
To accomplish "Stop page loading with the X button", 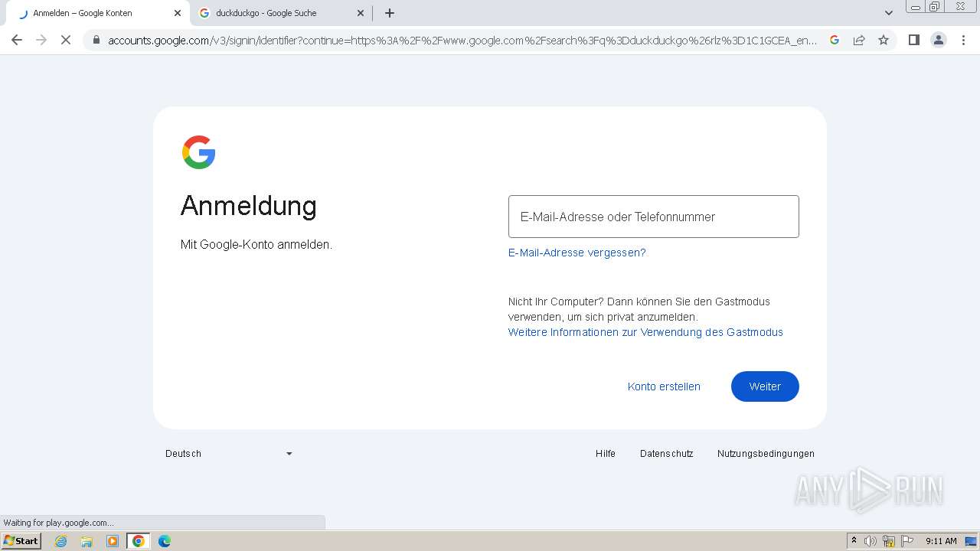I will [x=66, y=40].
